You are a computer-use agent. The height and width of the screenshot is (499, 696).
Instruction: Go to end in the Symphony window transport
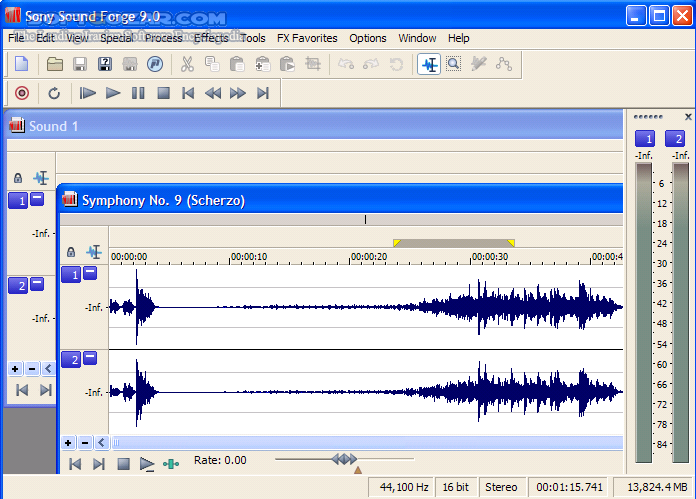point(99,464)
